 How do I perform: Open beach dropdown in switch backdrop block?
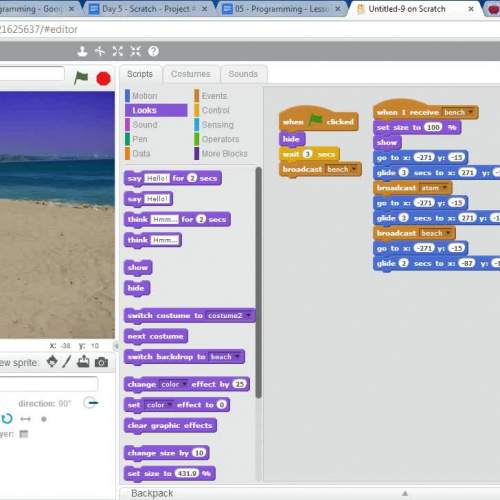(237, 357)
